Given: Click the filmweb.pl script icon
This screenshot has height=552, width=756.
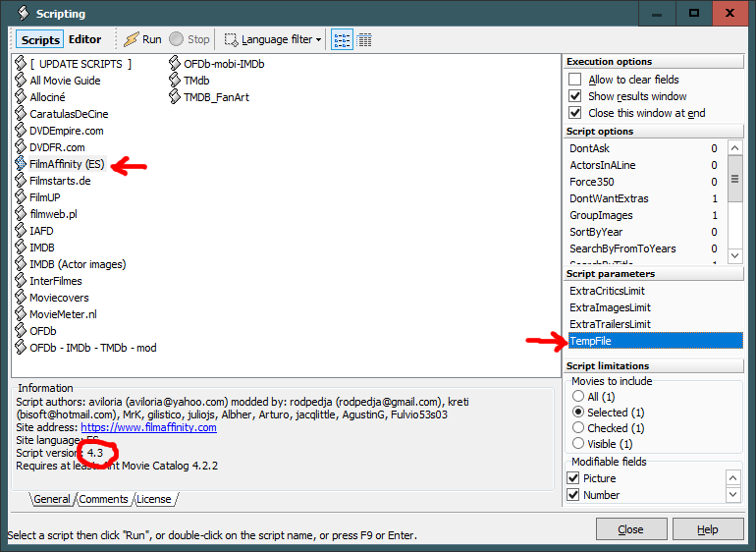Looking at the screenshot, I should point(21,214).
